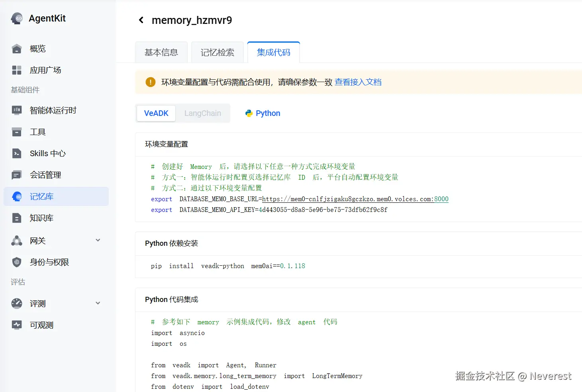
Task: Switch to the 基本信息 tab
Action: [x=161, y=53]
